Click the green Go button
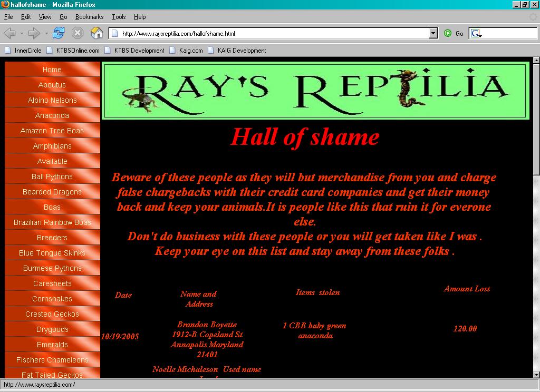540x392 pixels. tap(453, 33)
